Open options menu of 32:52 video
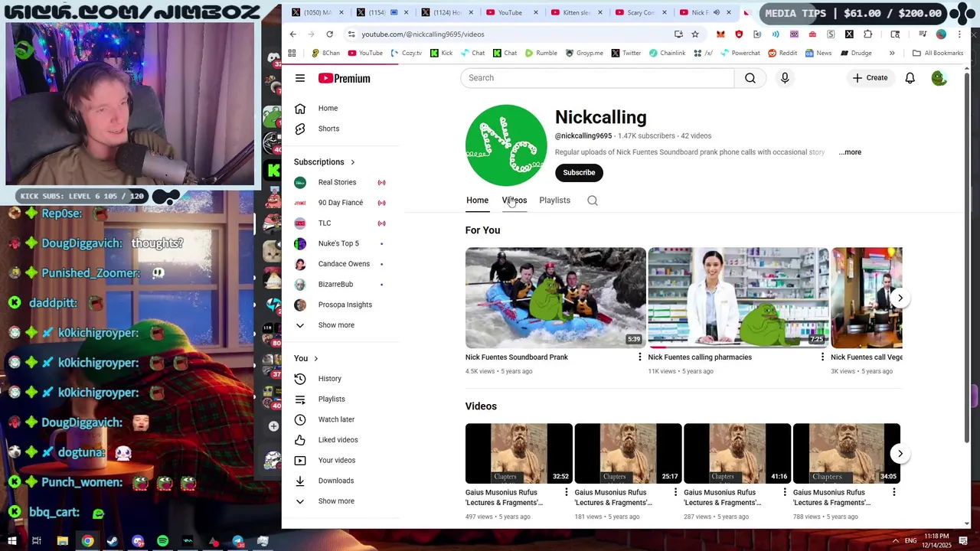 (x=567, y=492)
